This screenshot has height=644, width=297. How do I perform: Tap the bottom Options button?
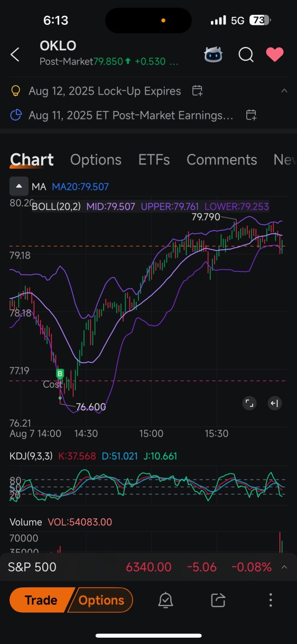[x=101, y=600]
